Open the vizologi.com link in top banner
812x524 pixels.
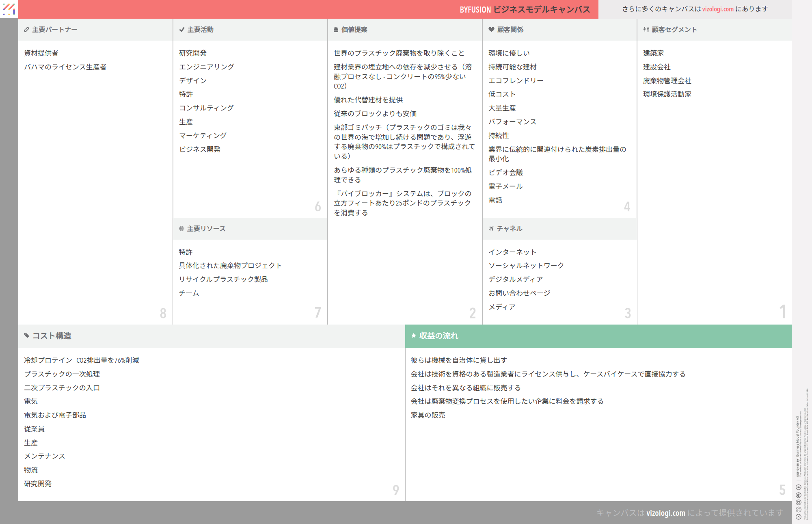pyautogui.click(x=718, y=9)
